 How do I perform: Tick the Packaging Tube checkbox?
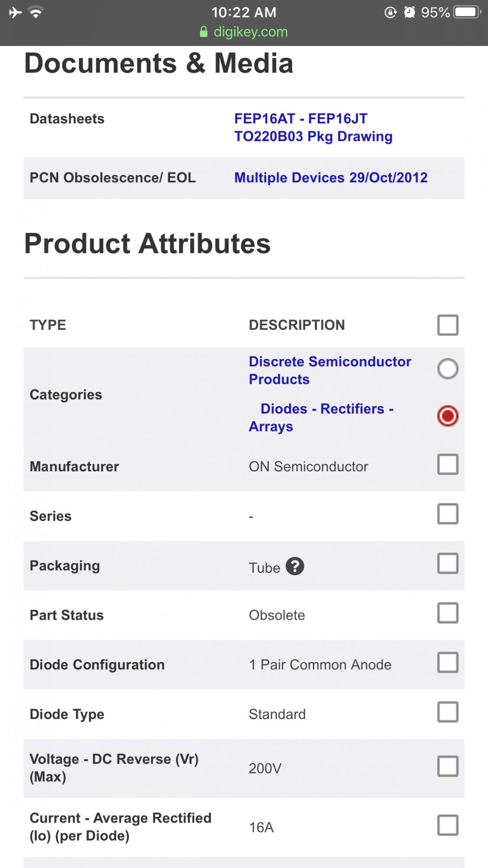448,563
